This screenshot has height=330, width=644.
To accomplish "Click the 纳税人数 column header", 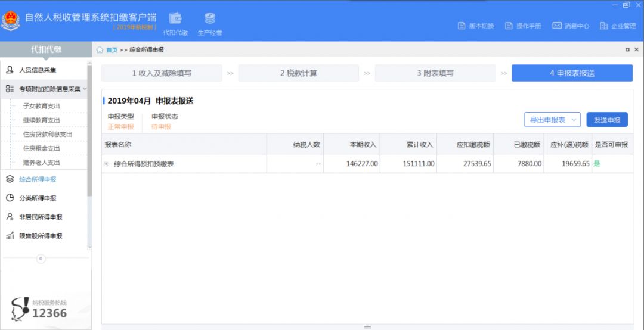I will tap(295, 144).
